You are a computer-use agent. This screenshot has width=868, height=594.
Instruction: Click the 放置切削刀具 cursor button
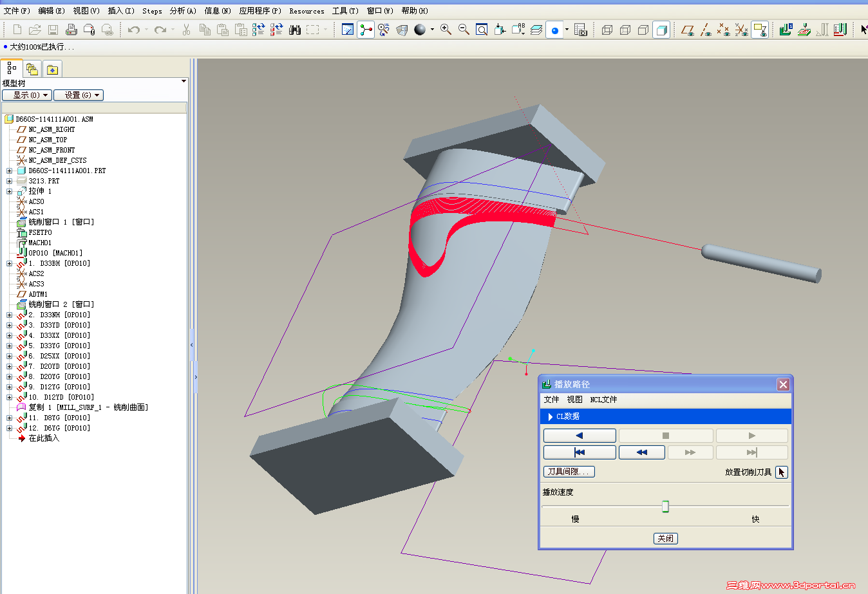click(781, 472)
